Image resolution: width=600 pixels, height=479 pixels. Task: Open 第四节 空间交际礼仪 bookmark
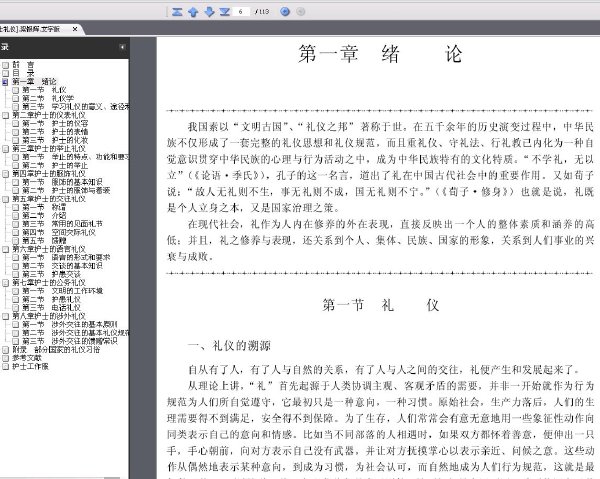point(59,233)
